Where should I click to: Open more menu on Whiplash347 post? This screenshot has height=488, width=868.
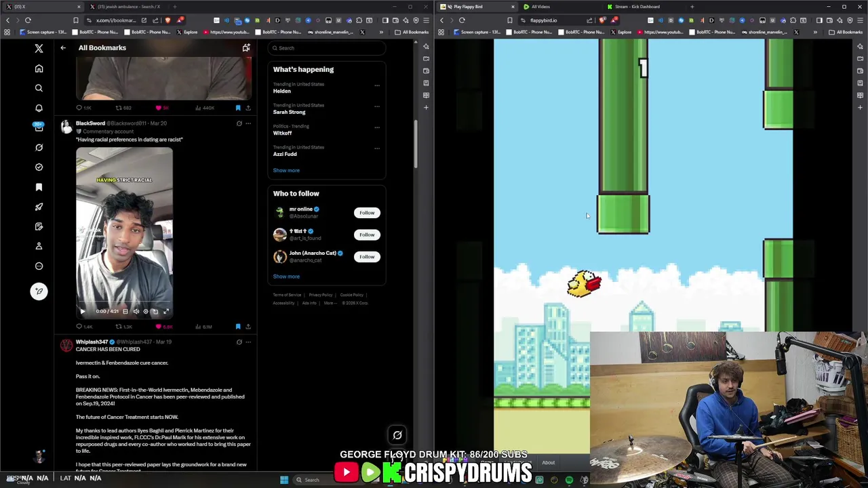248,342
